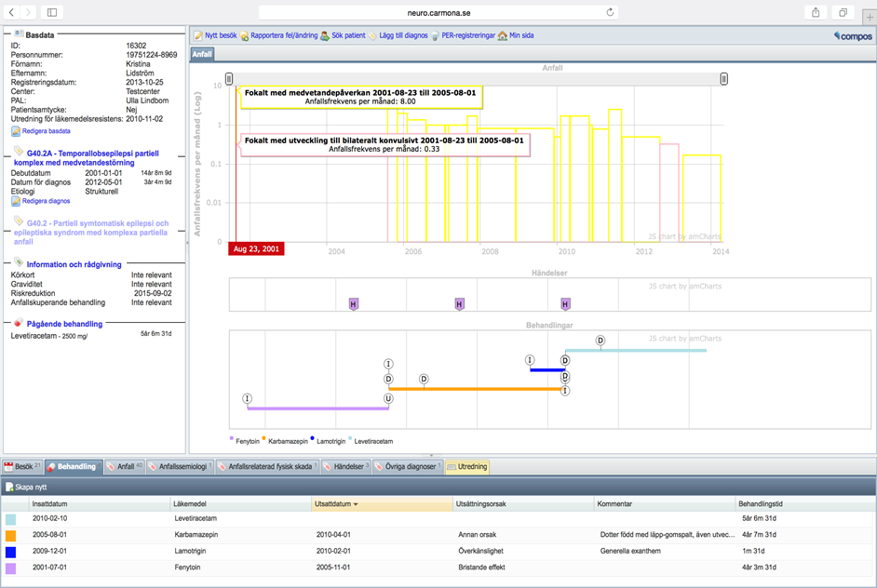Sort by Läkemedel column header

click(240, 503)
